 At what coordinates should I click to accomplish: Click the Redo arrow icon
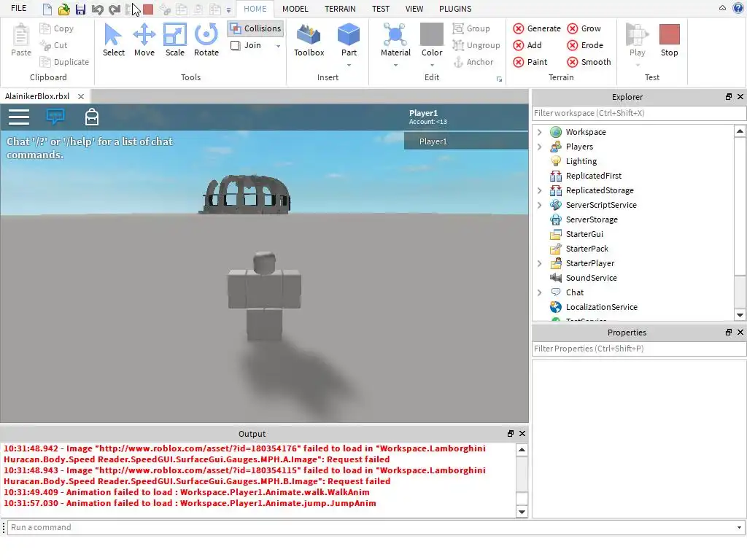pyautogui.click(x=115, y=9)
